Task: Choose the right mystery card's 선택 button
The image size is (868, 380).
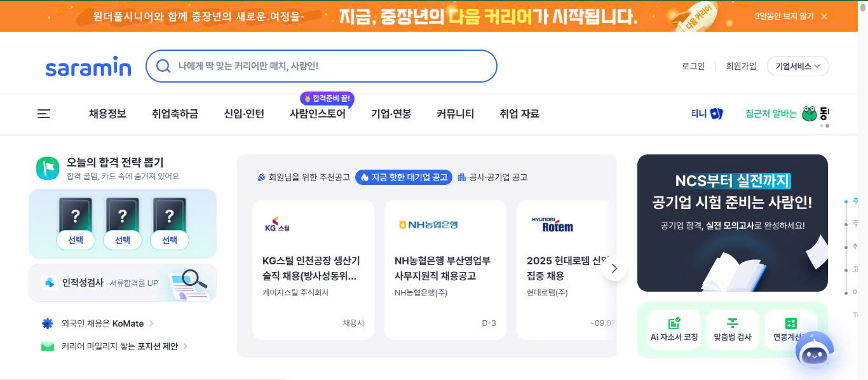Action: point(170,240)
